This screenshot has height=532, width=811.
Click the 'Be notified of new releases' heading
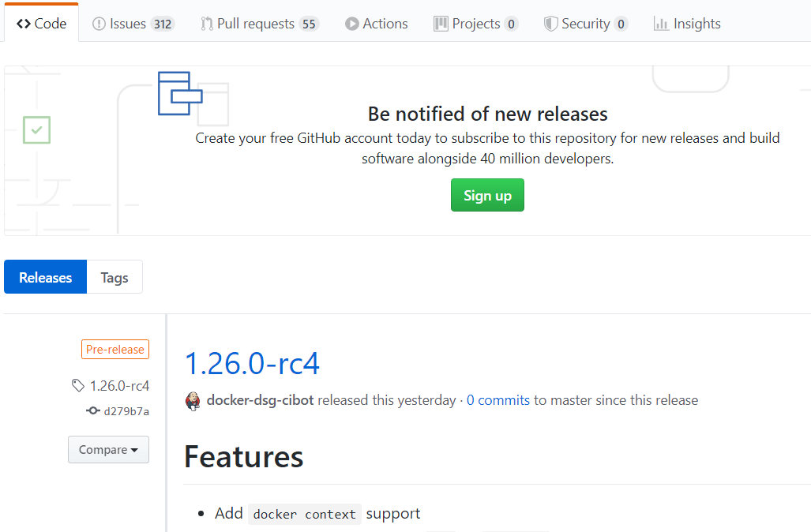[488, 114]
